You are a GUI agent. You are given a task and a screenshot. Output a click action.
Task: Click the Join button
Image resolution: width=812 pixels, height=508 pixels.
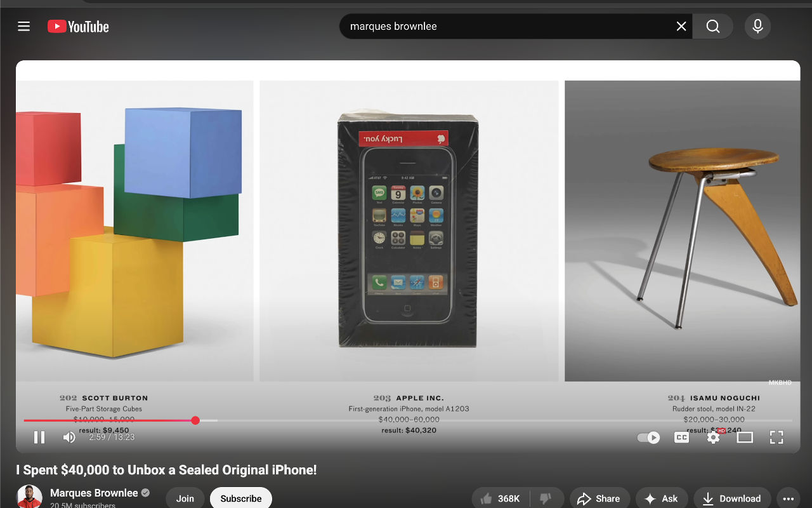pos(185,498)
